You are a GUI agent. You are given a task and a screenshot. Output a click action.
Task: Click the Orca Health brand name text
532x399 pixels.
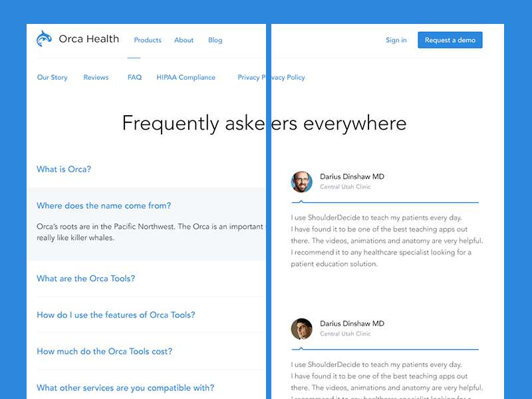pos(88,39)
